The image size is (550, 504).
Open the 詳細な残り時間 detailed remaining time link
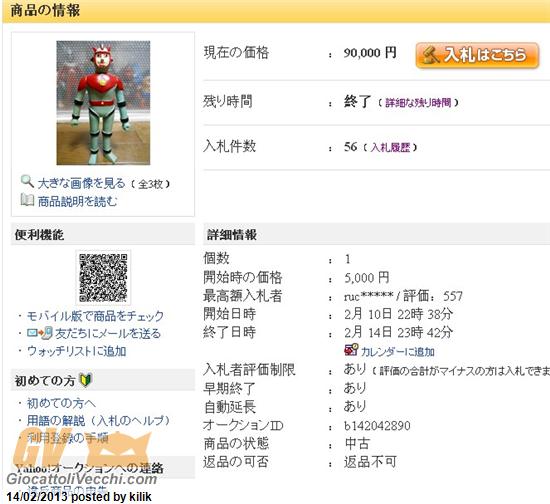(418, 102)
